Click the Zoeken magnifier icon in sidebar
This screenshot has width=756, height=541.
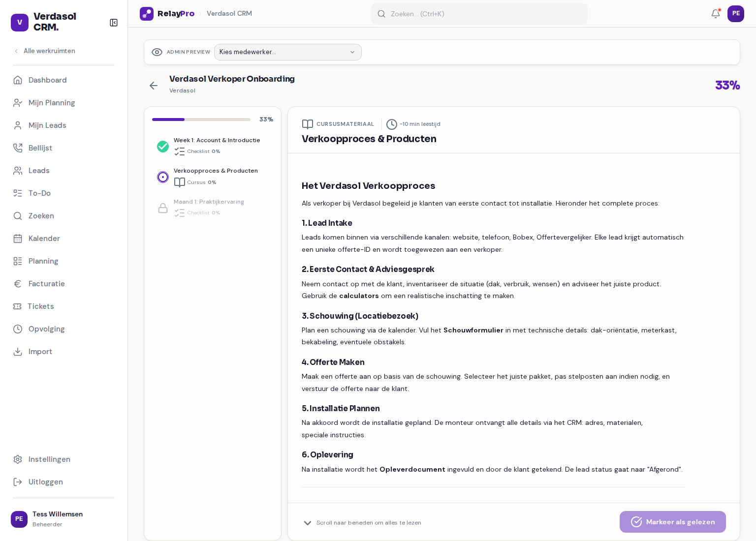pos(18,216)
